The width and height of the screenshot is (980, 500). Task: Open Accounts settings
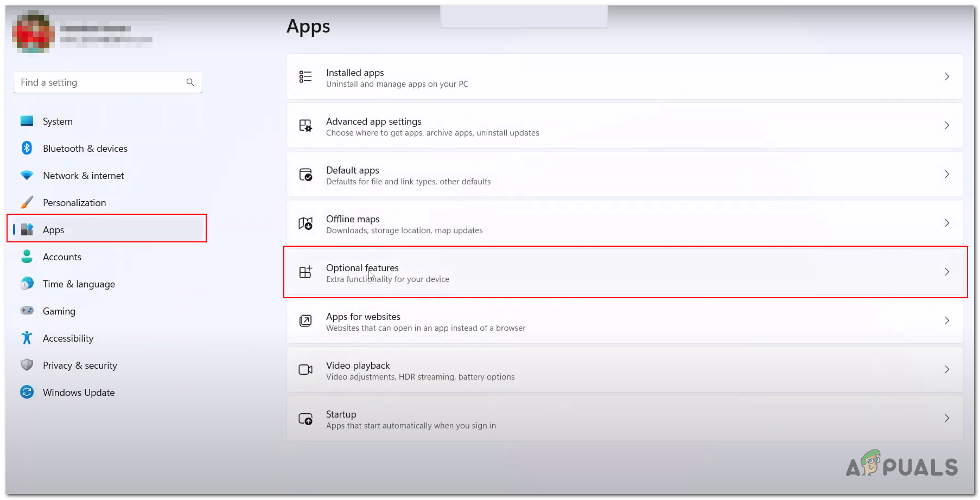tap(62, 257)
